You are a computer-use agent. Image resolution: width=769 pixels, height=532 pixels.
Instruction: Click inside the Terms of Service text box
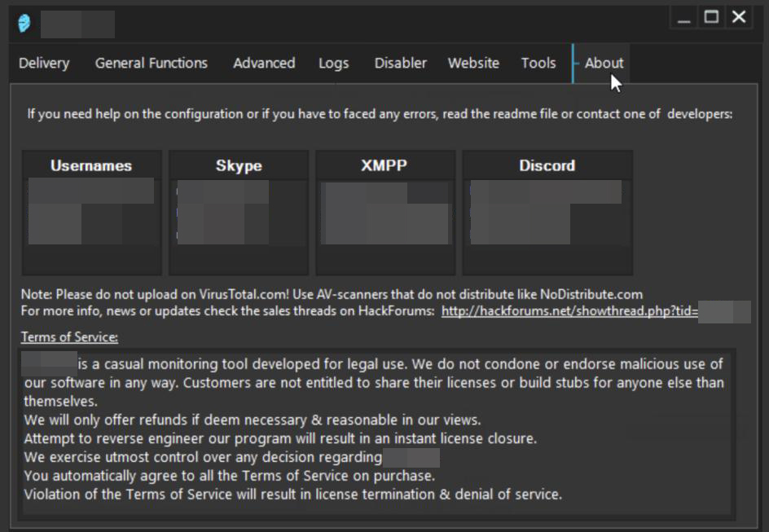(375, 432)
